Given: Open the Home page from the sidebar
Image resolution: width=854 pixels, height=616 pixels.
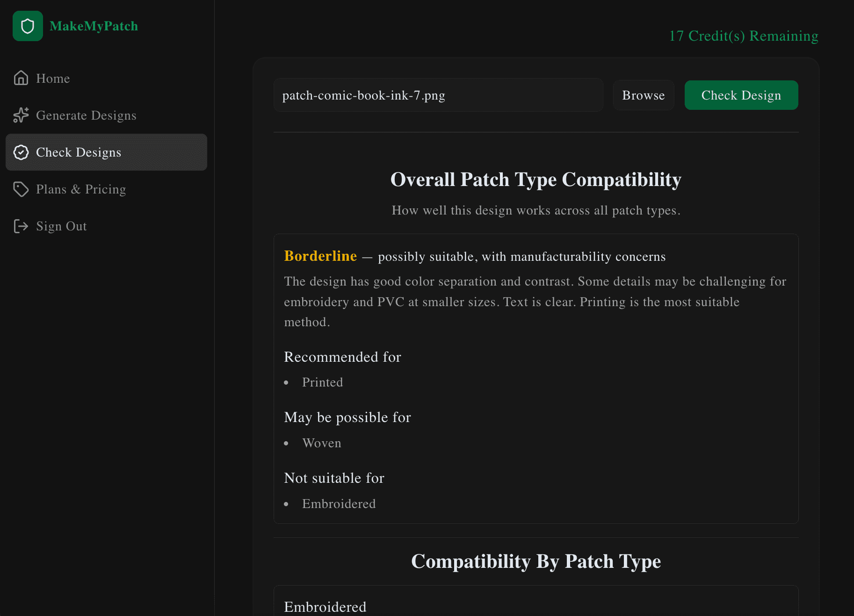Looking at the screenshot, I should click(53, 78).
